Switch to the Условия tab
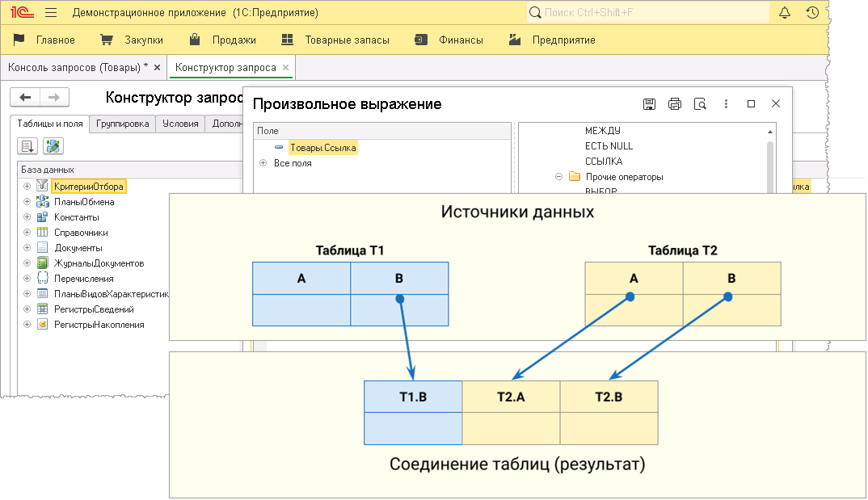The height and width of the screenshot is (500, 868). pos(180,124)
